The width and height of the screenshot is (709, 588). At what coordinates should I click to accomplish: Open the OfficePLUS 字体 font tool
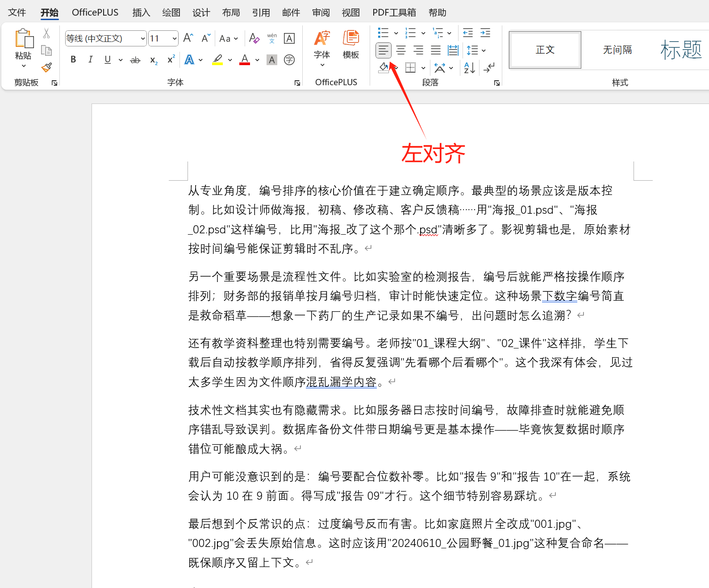322,48
